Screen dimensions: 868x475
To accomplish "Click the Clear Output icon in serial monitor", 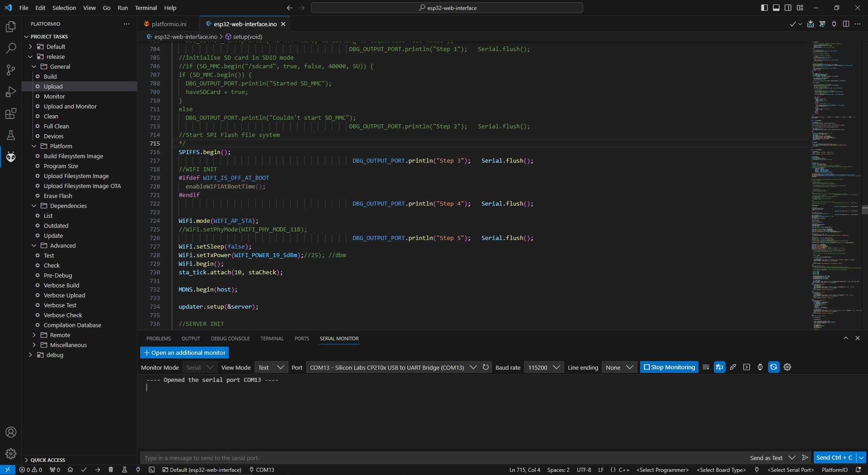I will pos(706,367).
